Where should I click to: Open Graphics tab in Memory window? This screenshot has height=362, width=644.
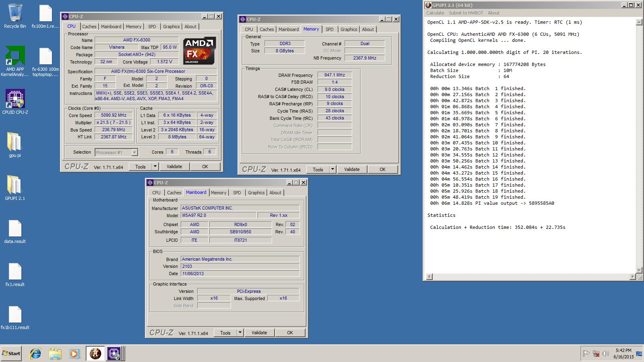(349, 29)
